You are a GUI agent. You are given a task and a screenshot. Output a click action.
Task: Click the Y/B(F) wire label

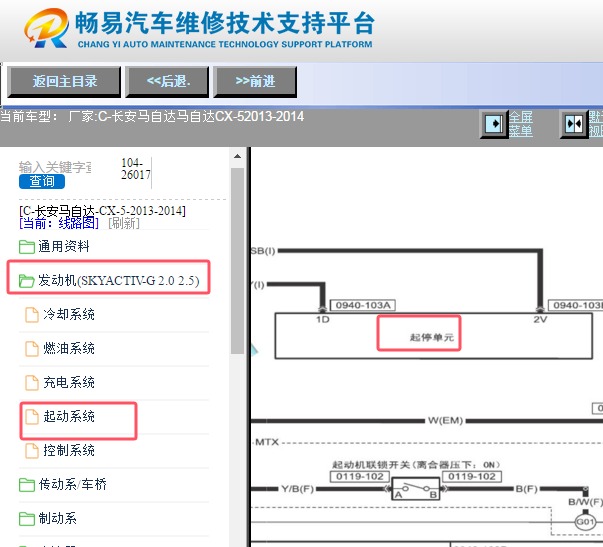[x=297, y=489]
